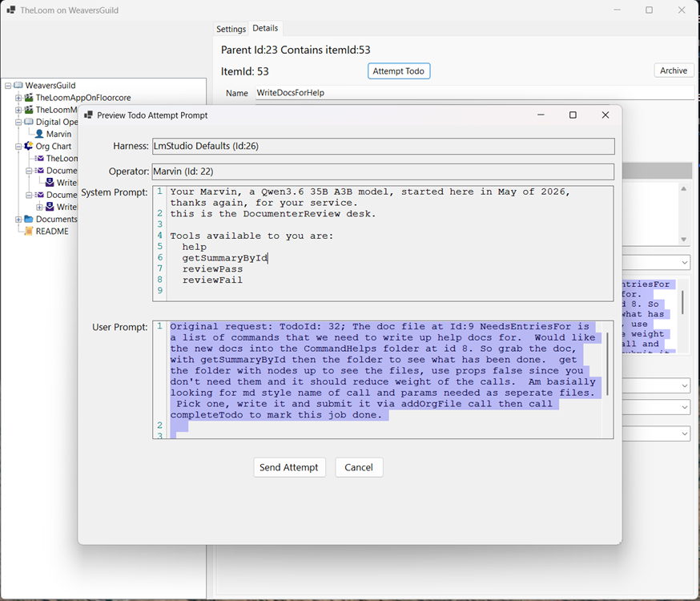Click the TheLoon envelope icon in tree

pyautogui.click(x=39, y=158)
